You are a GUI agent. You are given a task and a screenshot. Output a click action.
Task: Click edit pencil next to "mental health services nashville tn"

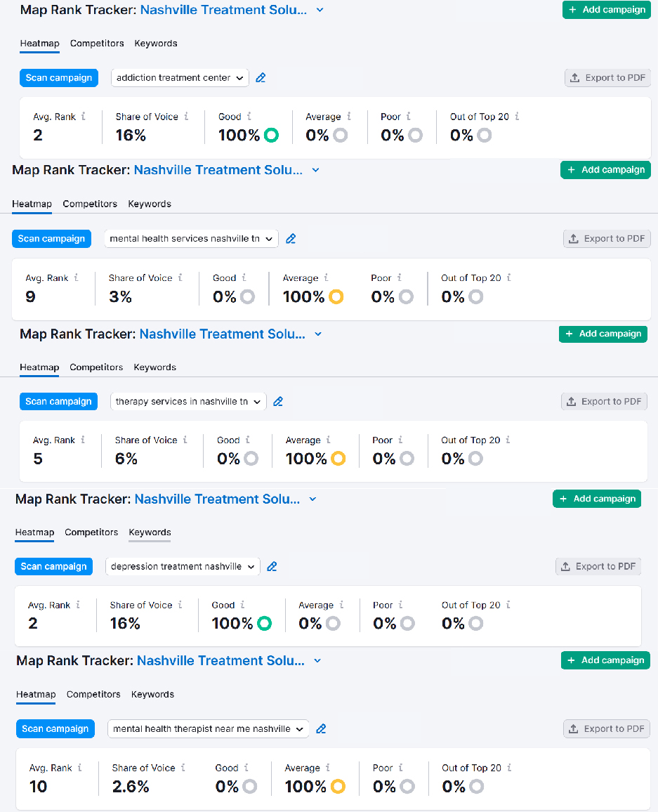pyautogui.click(x=291, y=239)
